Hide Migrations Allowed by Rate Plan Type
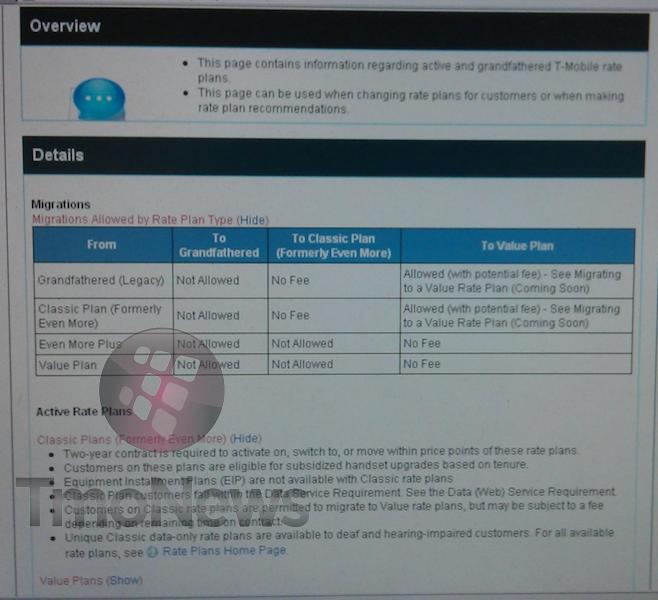The width and height of the screenshot is (658, 600). click(253, 220)
